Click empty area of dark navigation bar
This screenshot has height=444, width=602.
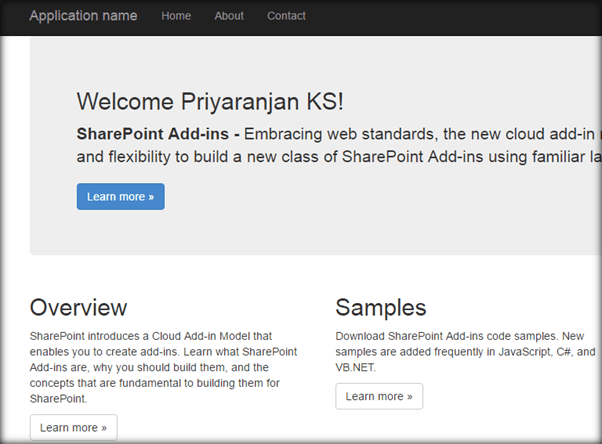(450, 16)
